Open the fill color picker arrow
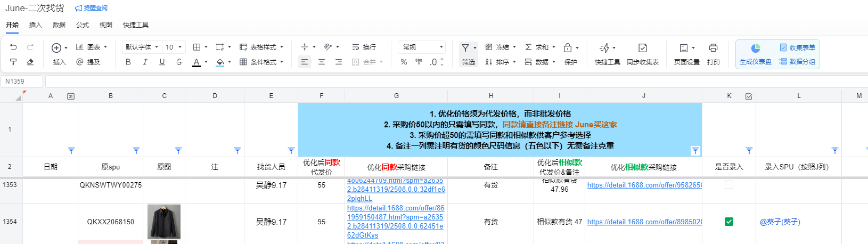 230,62
